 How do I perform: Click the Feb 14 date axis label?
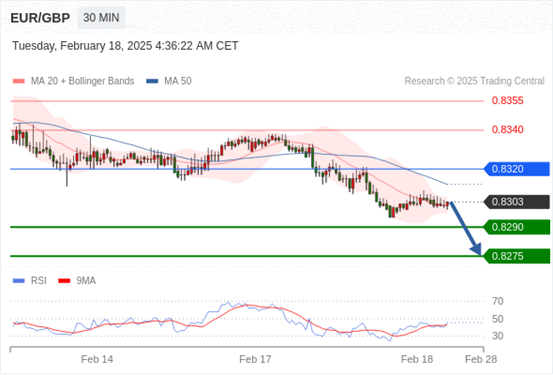point(97,359)
